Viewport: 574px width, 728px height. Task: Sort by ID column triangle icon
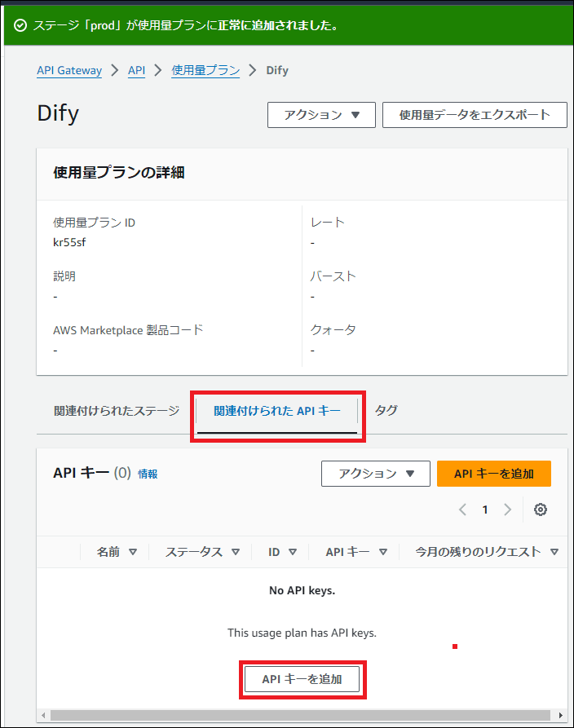pyautogui.click(x=293, y=552)
